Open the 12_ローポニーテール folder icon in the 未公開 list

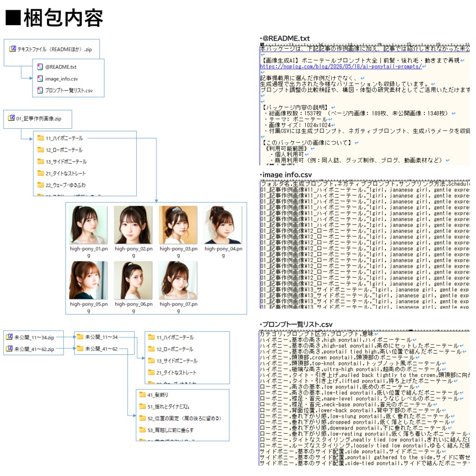(x=151, y=349)
